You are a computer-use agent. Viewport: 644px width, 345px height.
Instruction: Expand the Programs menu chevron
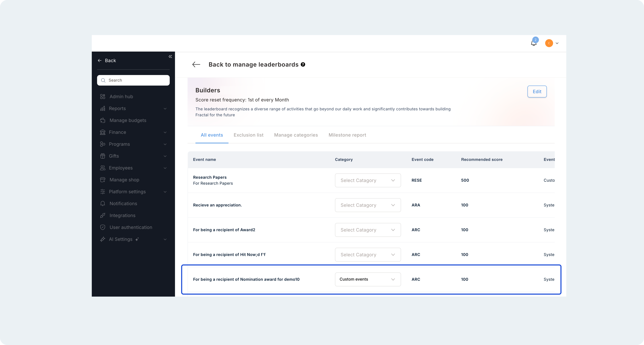165,144
